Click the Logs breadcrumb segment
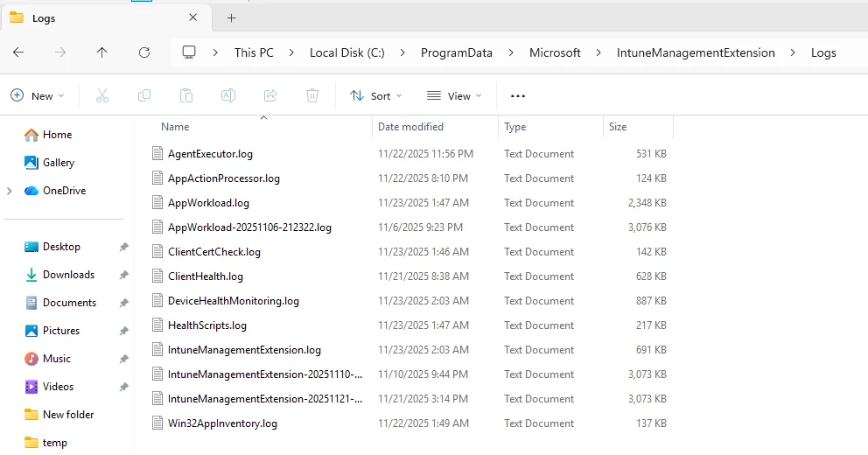 pos(823,52)
